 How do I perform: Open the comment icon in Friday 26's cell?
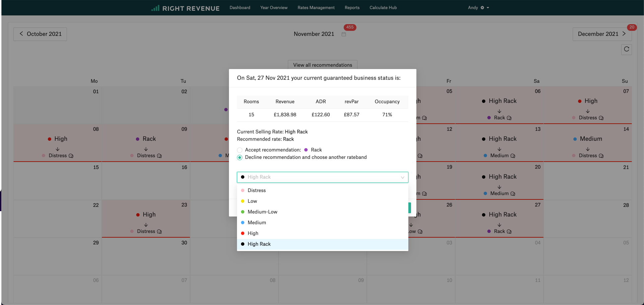coord(420,232)
